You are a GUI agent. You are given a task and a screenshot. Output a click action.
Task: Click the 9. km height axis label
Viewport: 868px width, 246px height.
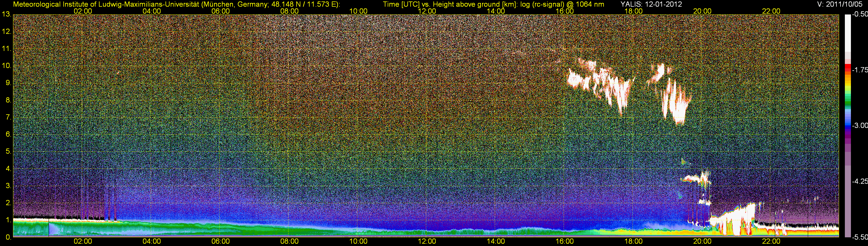pos(8,83)
